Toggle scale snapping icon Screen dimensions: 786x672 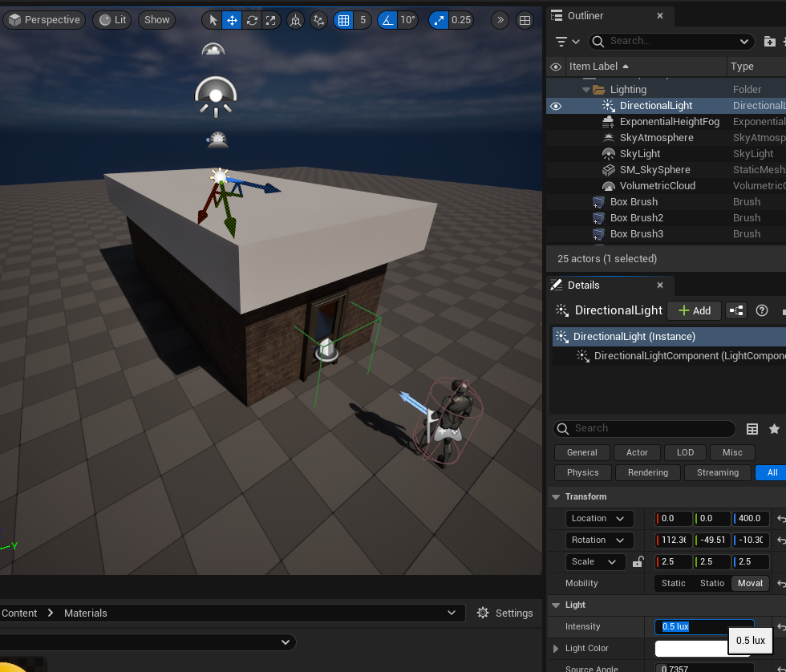(x=439, y=20)
